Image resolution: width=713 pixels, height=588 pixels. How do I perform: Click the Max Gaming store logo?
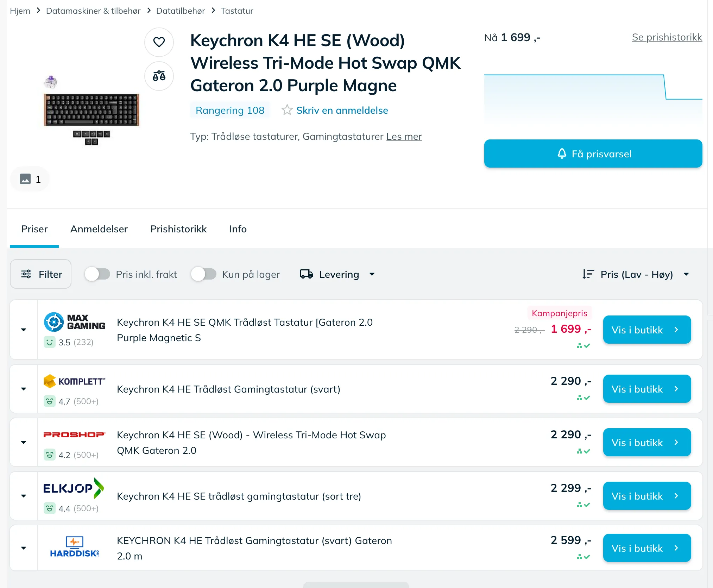click(74, 322)
